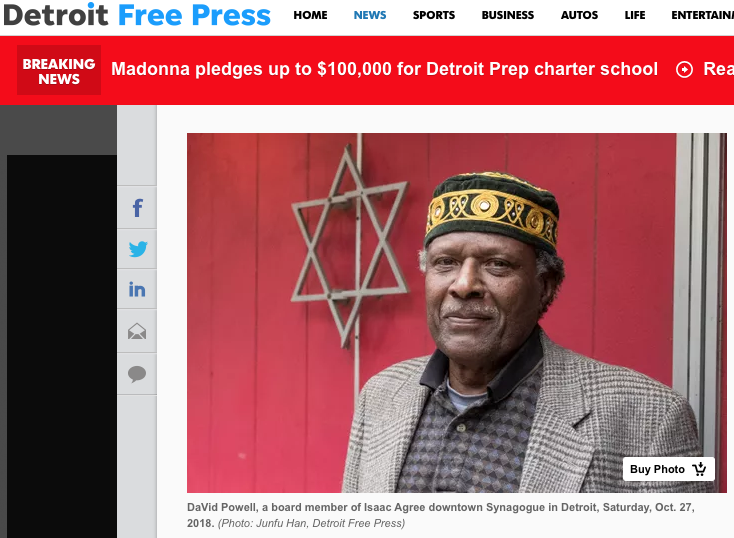Open the AUTOS section
This screenshot has height=538, width=734.
(580, 15)
